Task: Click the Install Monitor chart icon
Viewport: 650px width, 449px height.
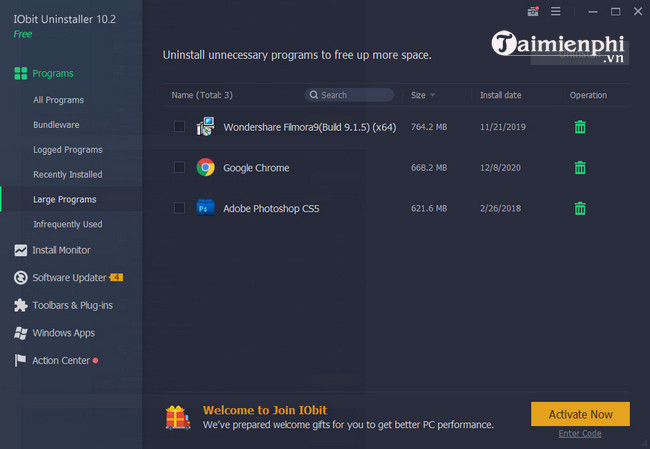Action: point(20,250)
